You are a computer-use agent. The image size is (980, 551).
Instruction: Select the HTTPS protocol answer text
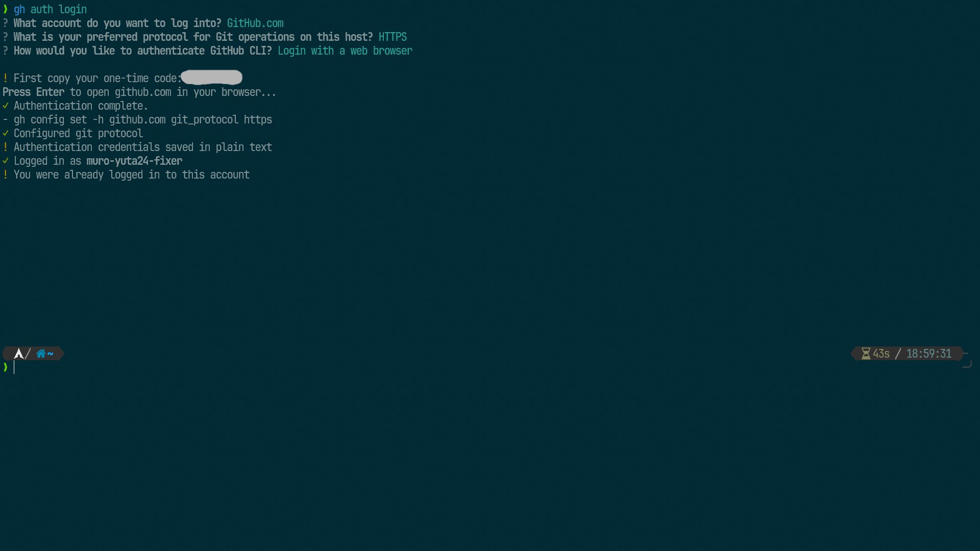point(392,37)
